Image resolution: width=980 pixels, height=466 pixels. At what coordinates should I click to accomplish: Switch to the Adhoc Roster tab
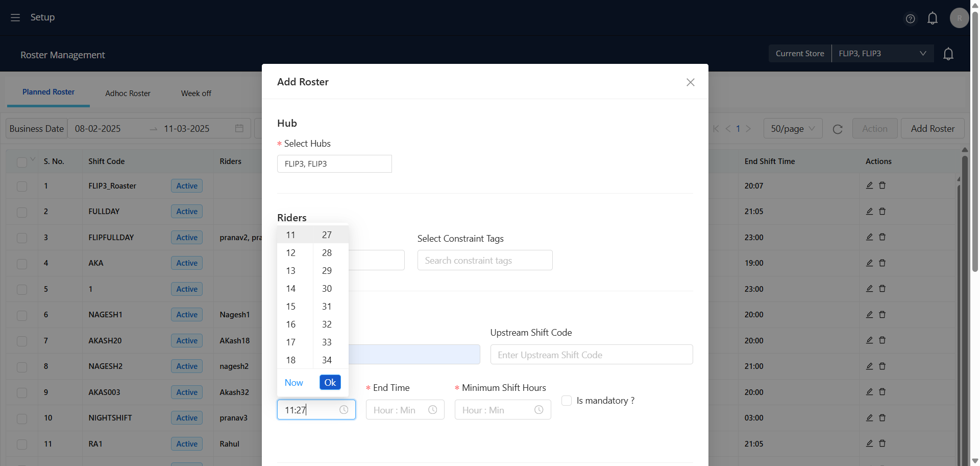(x=128, y=94)
